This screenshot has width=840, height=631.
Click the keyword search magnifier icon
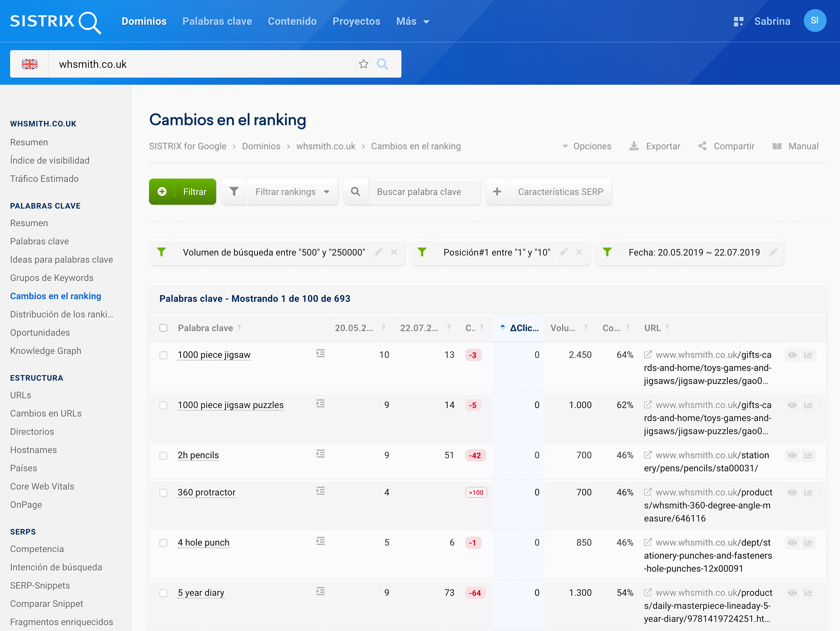pos(355,192)
